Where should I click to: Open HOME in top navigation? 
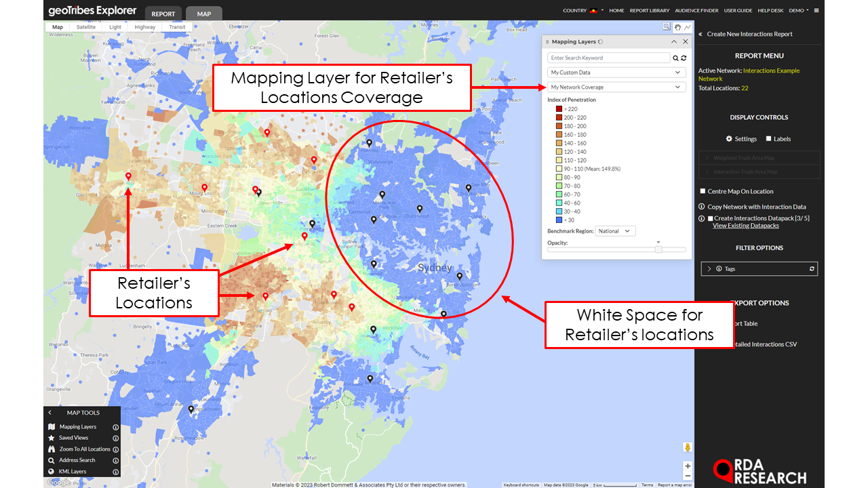(616, 11)
